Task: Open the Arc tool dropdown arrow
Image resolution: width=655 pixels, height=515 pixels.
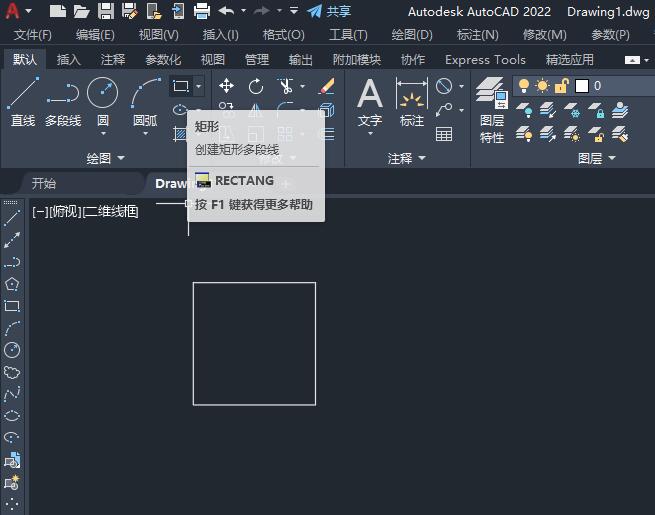Action: [x=145, y=134]
